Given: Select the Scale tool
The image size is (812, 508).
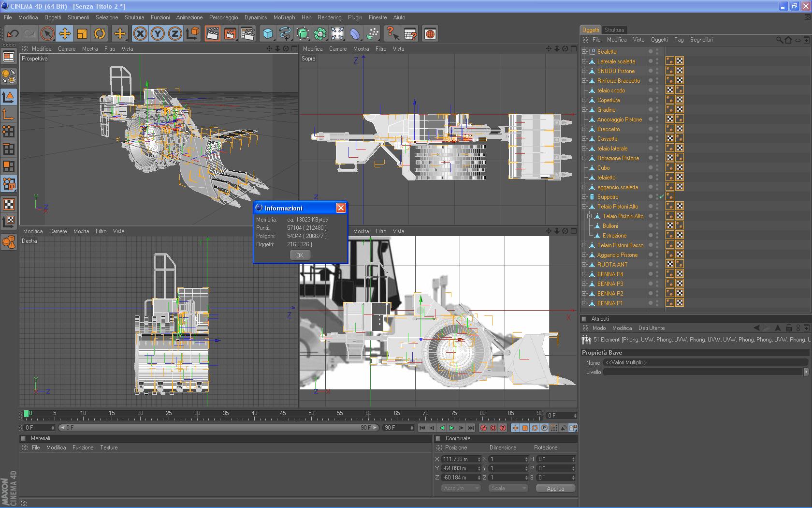Looking at the screenshot, I should [82, 34].
